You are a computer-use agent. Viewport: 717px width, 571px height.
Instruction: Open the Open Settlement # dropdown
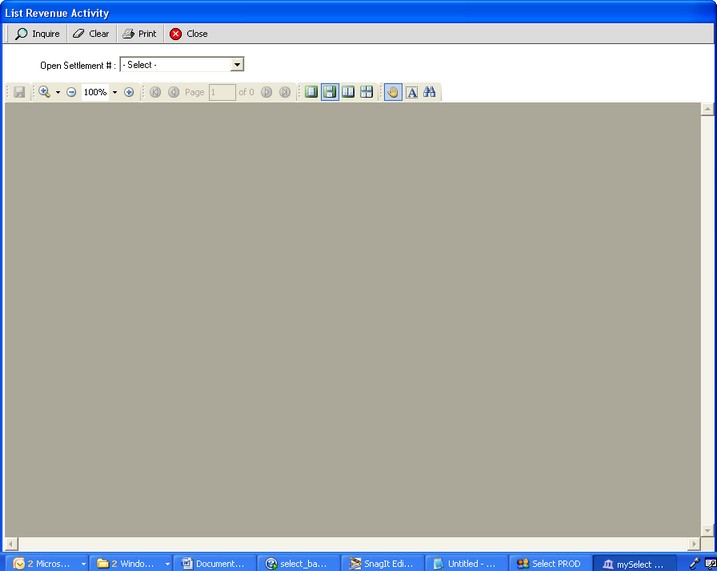[x=236, y=64]
